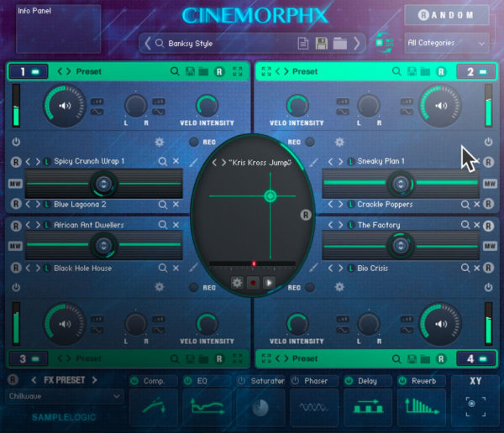This screenshot has height=433, width=504.
Task: Open core 4 settings gear
Action: click(339, 287)
